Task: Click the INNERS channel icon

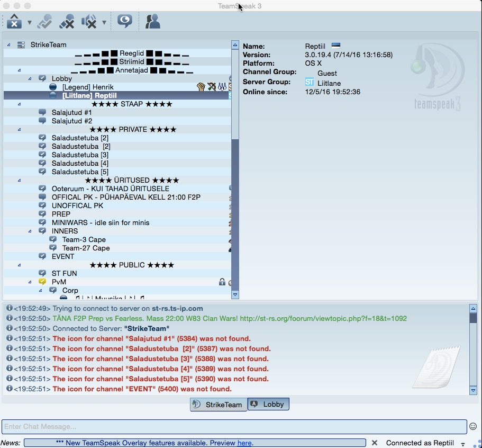Action: click(42, 231)
